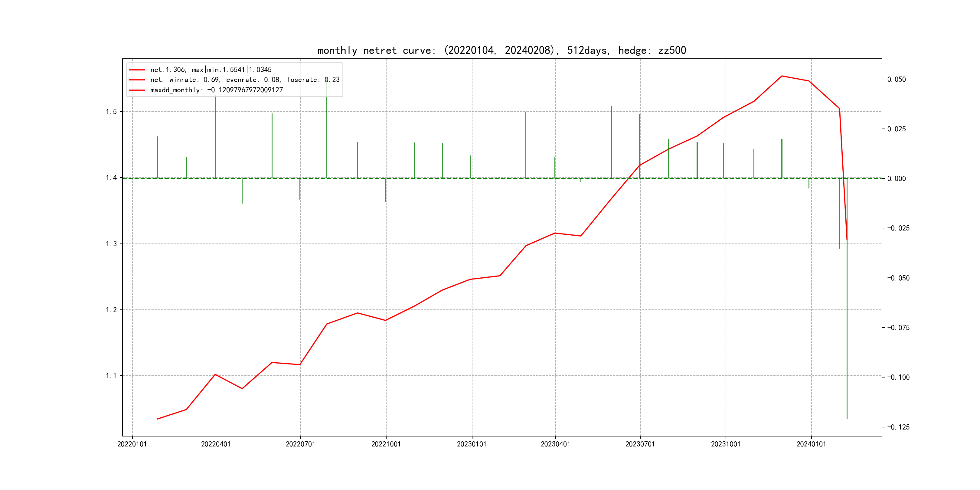Click the 20230701 x-axis tick label
Image resolution: width=980 pixels, height=490 pixels.
(640, 444)
